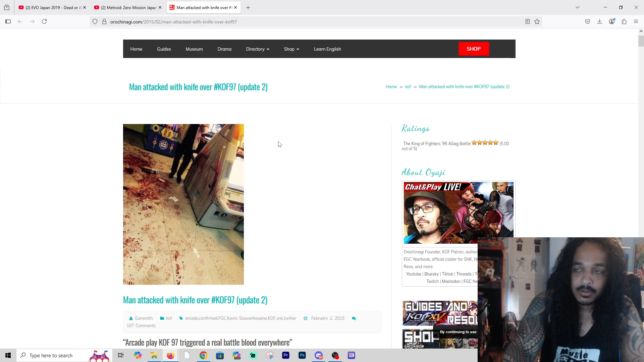Reload the current page
The width and height of the screenshot is (644, 362).
pyautogui.click(x=44, y=21)
